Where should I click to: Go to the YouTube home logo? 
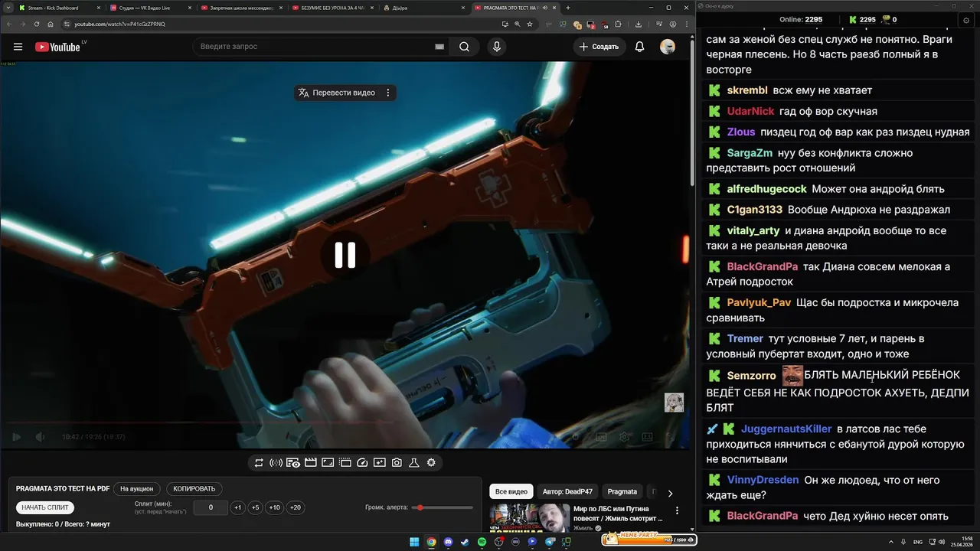point(57,47)
